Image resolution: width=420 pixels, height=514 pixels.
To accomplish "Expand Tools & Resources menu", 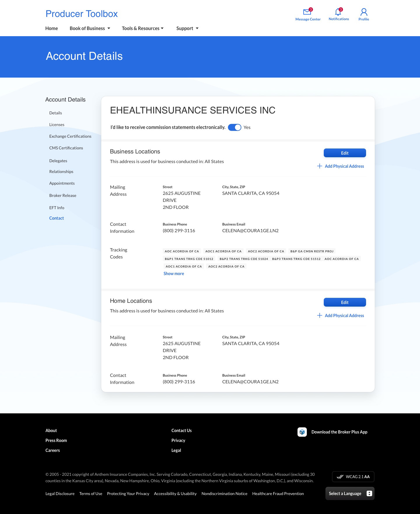I will [143, 28].
